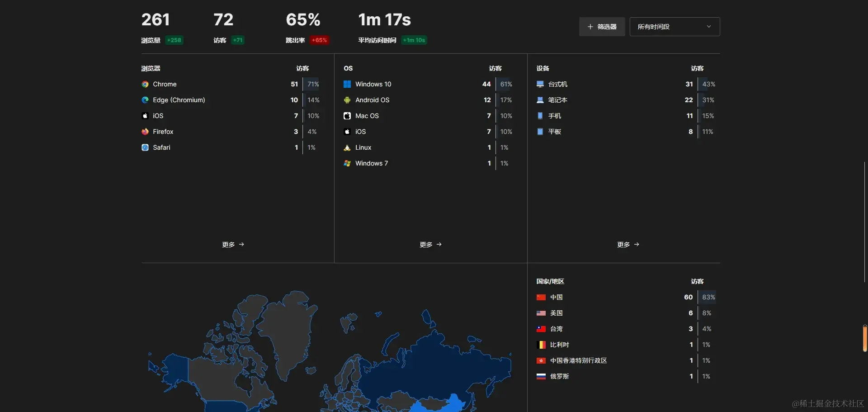Click the orange page scrollbar thumb
Viewport: 868px width, 412px height.
tap(865, 338)
